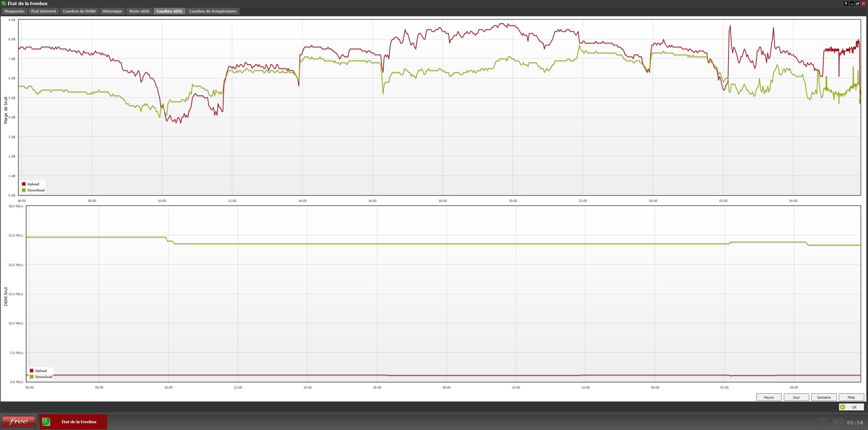Click the Débit brut axis label
Screen dimensions: 868x430
tap(6, 296)
